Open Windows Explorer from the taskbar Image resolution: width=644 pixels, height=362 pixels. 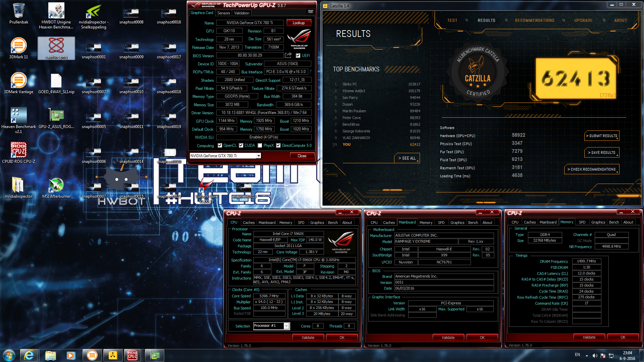pyautogui.click(x=50, y=355)
